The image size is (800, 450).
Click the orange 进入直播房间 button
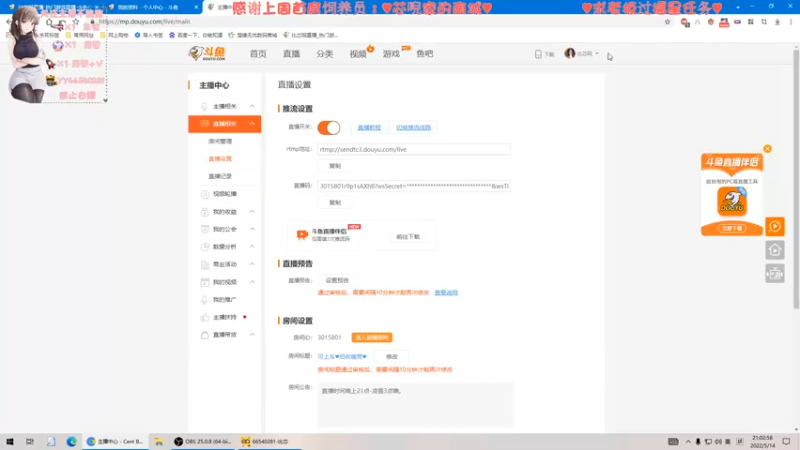[372, 337]
